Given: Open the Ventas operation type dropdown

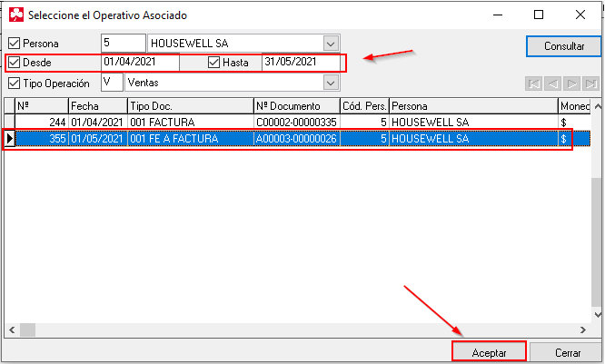Looking at the screenshot, I should [x=331, y=83].
